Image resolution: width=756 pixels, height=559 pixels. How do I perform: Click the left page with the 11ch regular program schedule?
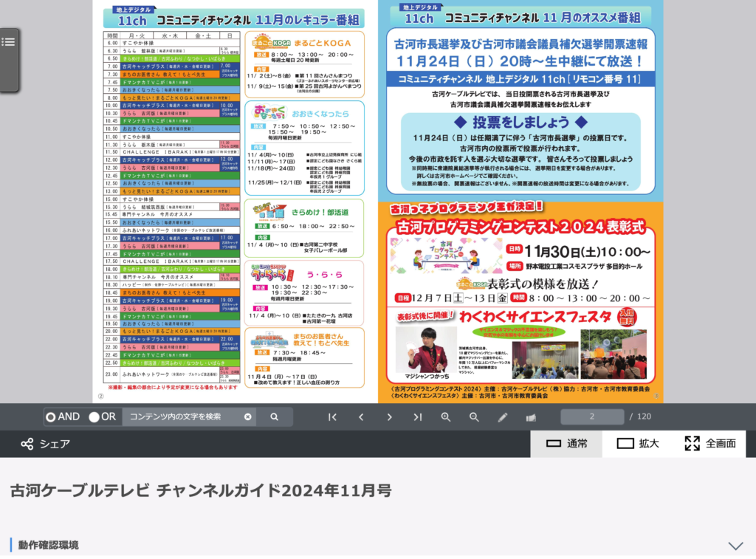point(235,202)
